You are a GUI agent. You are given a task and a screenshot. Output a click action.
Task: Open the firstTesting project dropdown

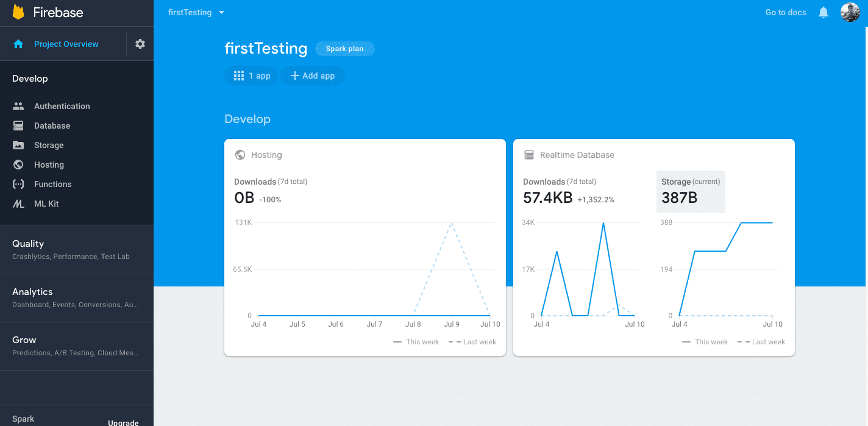196,12
